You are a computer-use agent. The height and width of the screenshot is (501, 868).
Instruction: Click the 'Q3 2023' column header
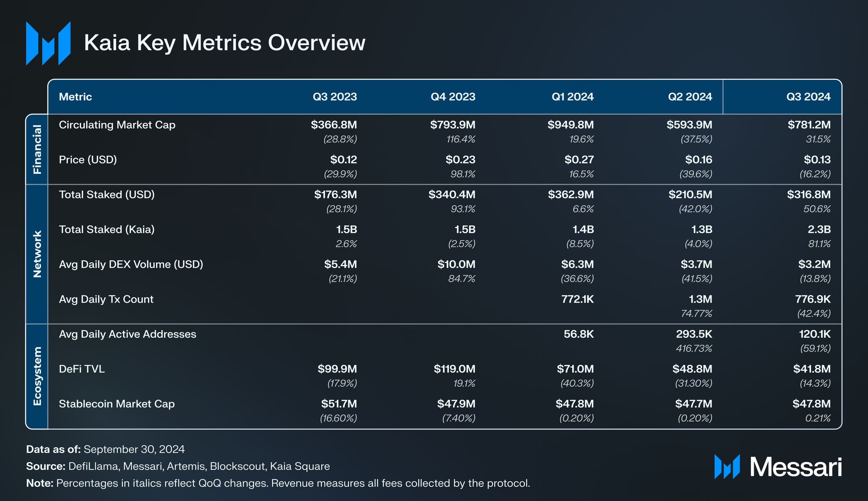coord(335,97)
